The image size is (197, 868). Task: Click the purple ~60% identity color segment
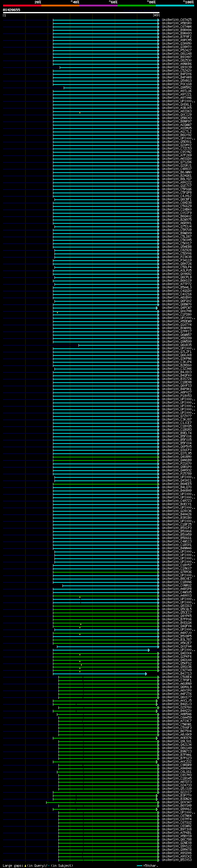pyautogui.click(x=99, y=6)
